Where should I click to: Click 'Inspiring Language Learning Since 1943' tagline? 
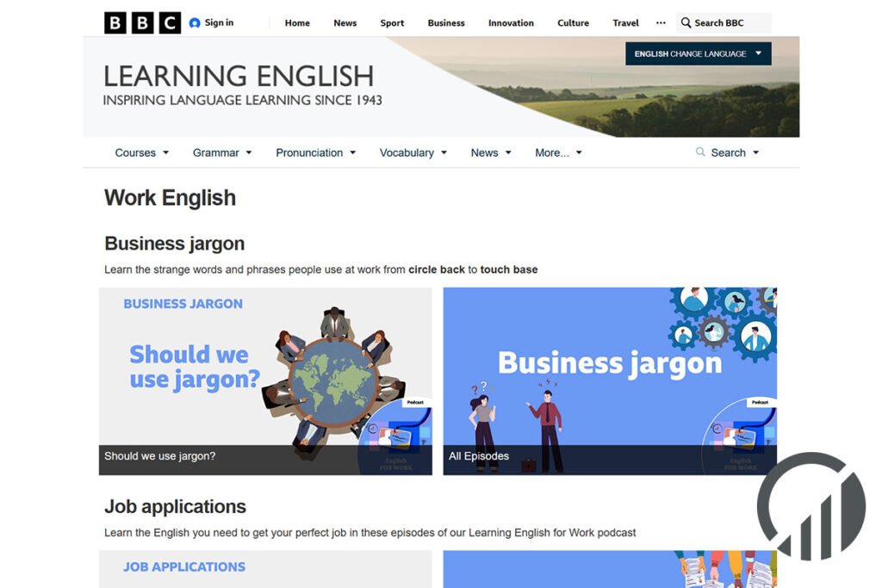(x=242, y=100)
